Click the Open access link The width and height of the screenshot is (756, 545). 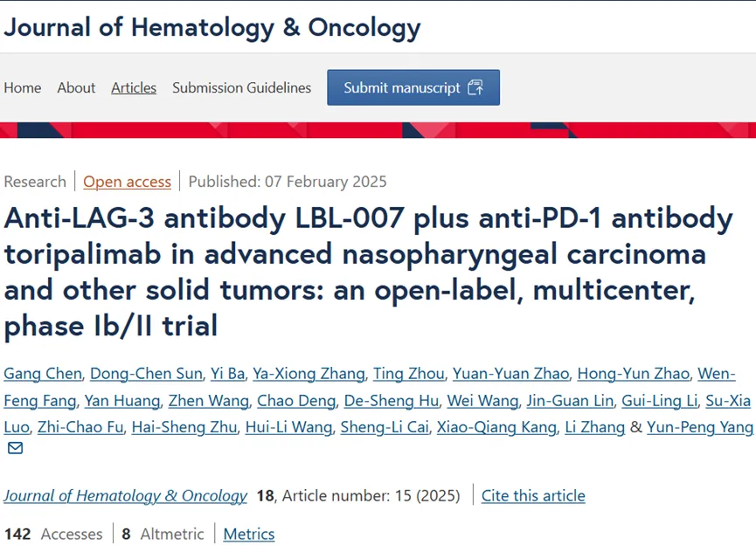(x=127, y=182)
